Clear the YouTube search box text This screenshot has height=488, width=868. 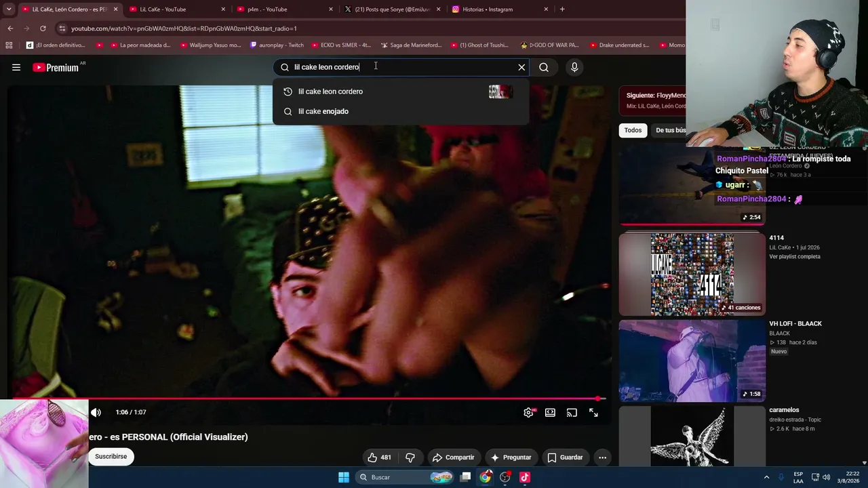point(521,67)
